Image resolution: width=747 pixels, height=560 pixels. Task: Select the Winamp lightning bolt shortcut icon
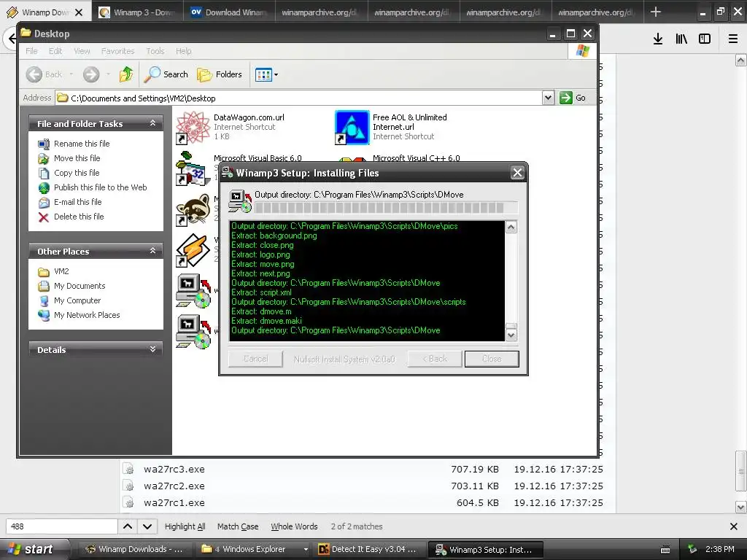coord(193,251)
